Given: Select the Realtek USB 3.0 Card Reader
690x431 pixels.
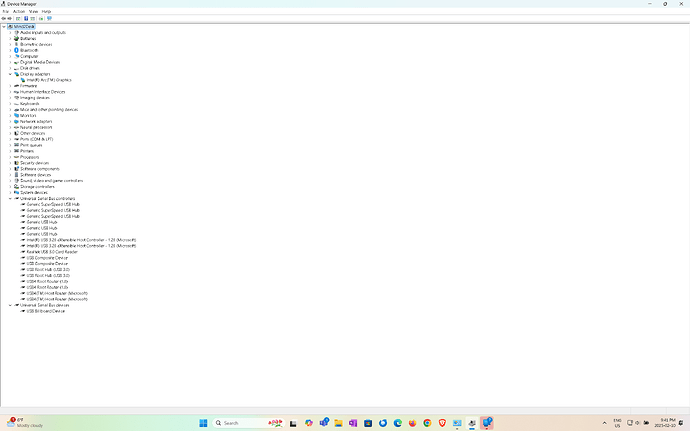Looking at the screenshot, I should tap(50, 252).
